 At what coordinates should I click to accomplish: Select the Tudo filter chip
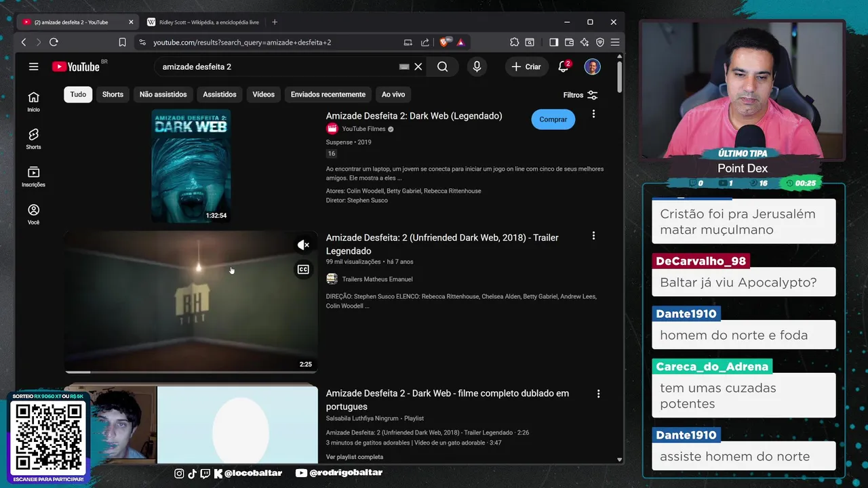point(78,94)
